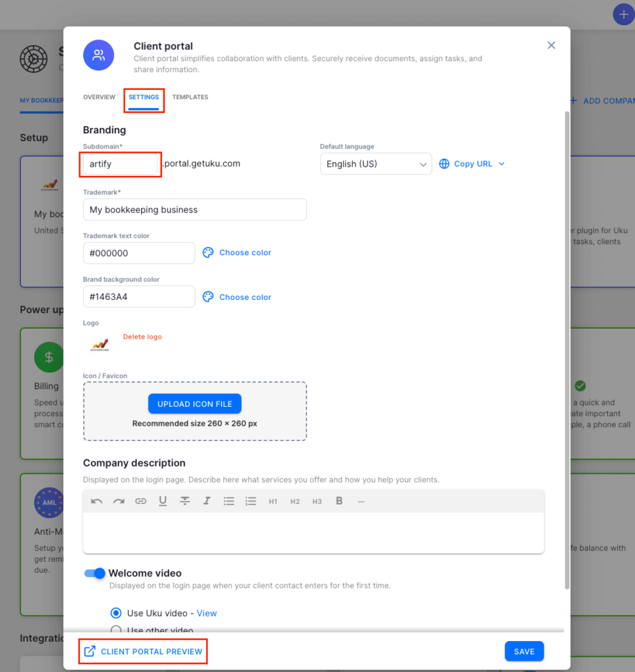Screen dimensions: 635x672
Task: Click the Brand background color hex field
Action: pos(139,297)
